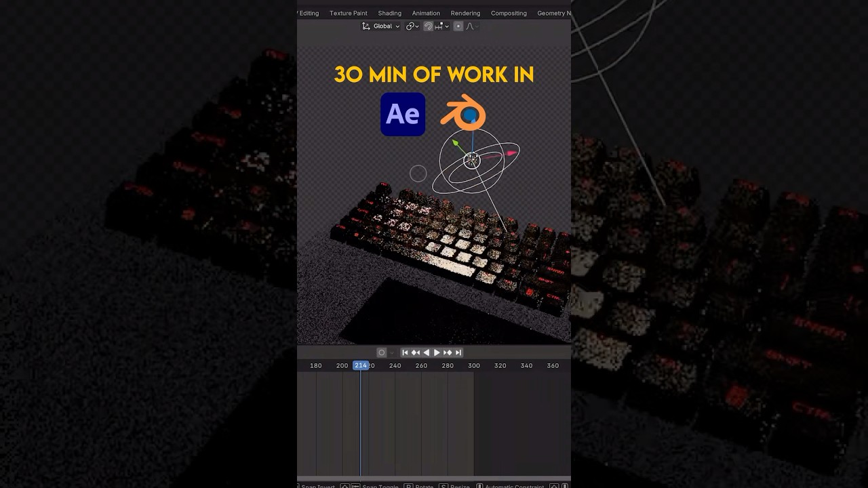Jump to the last frame
868x488 pixels.
pyautogui.click(x=458, y=352)
